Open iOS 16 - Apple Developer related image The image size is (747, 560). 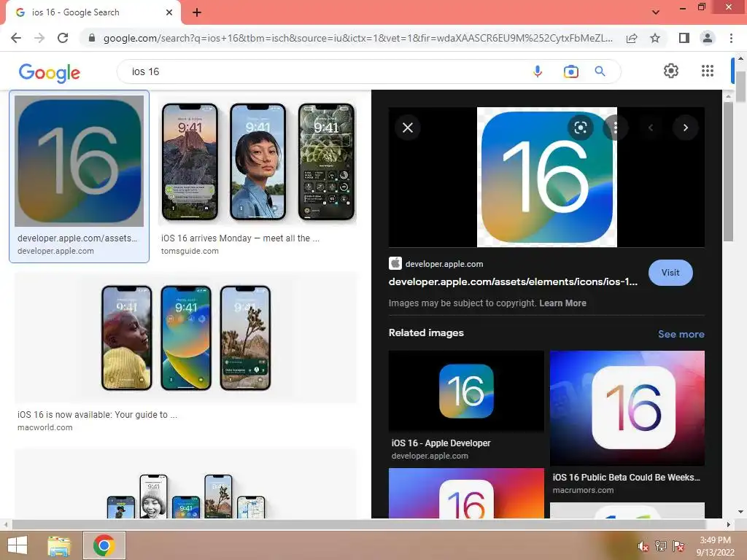pos(466,392)
